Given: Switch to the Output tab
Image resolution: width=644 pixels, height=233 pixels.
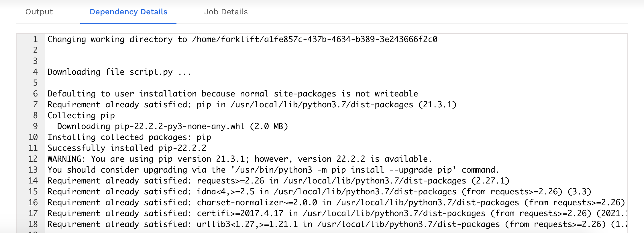Looking at the screenshot, I should [x=39, y=12].
